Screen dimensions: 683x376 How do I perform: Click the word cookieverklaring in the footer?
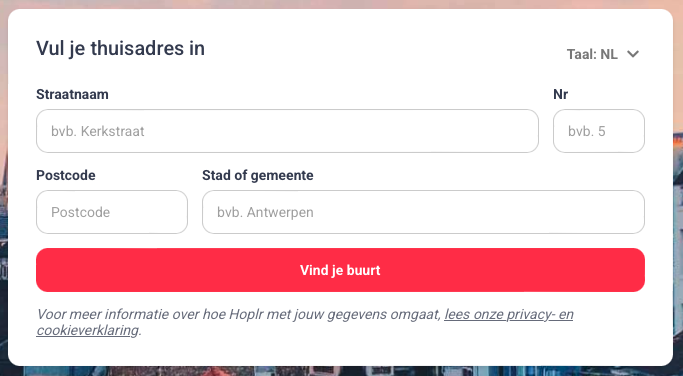click(x=88, y=330)
